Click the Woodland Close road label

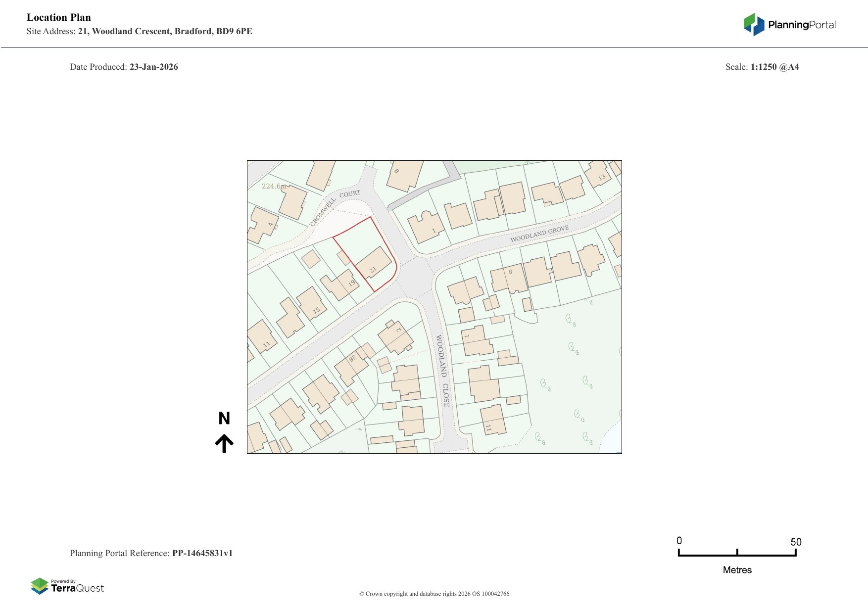(x=442, y=371)
